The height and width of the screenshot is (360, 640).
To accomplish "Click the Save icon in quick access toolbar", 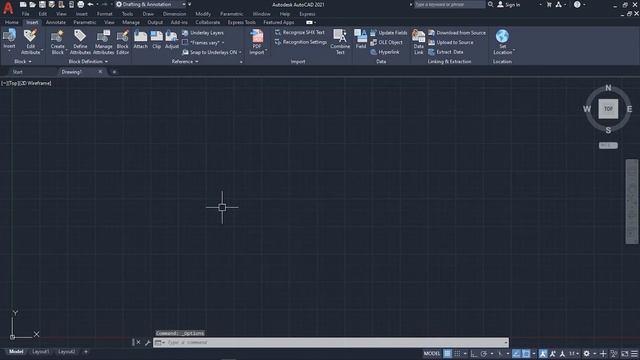I will 42,4.
